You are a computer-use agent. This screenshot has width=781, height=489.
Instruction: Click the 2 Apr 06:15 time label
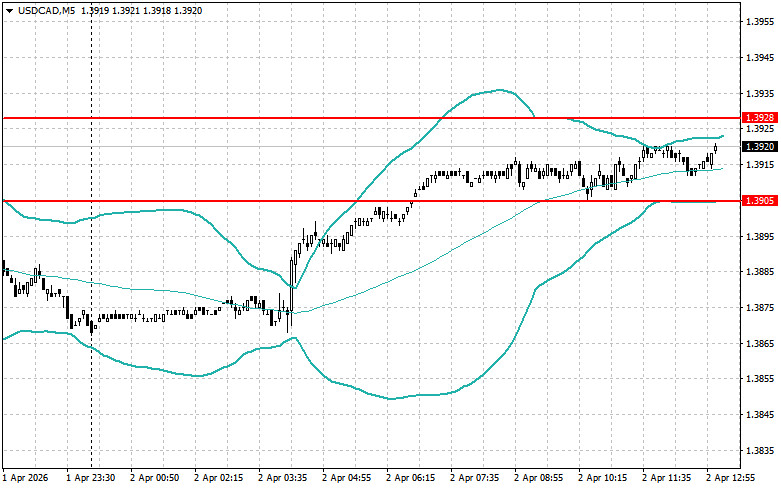[410, 478]
